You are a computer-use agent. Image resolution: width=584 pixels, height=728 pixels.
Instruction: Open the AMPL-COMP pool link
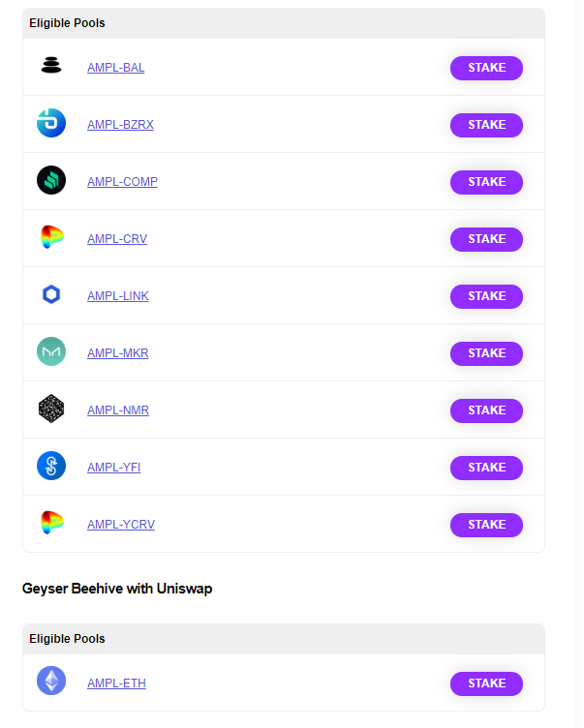(122, 182)
